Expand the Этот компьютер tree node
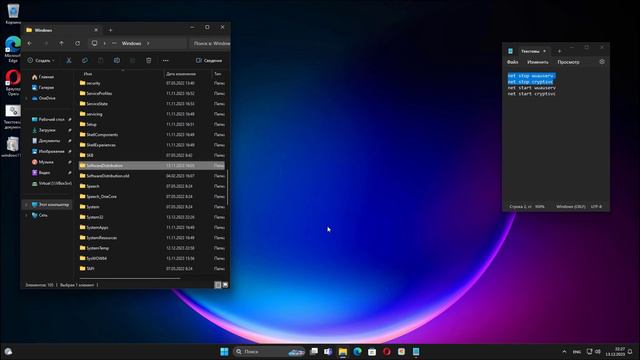 click(27, 204)
